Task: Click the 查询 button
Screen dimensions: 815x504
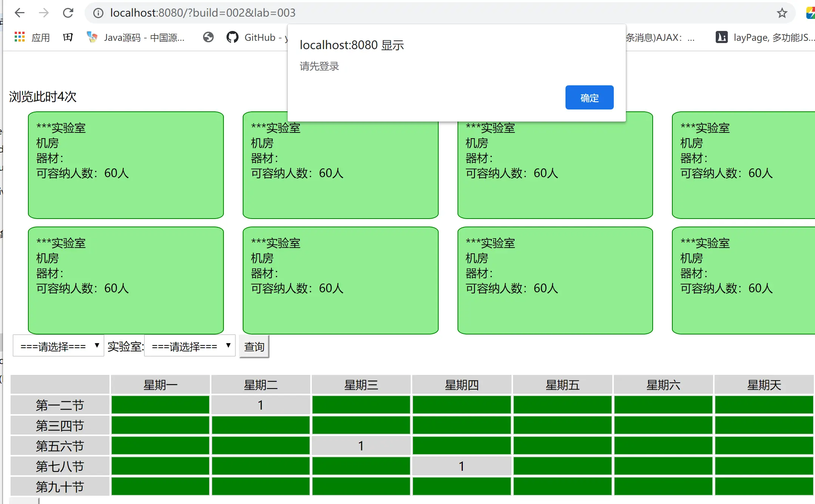Action: coord(254,347)
